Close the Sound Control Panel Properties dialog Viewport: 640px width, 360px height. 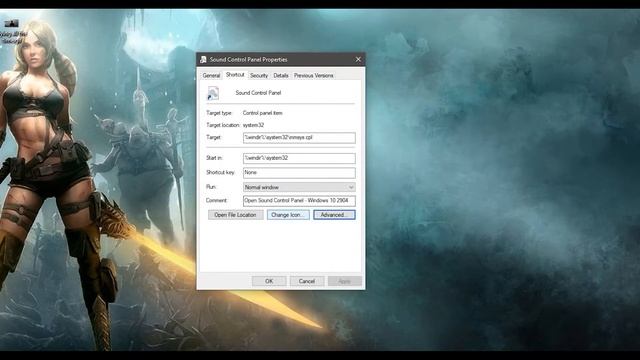click(x=358, y=60)
